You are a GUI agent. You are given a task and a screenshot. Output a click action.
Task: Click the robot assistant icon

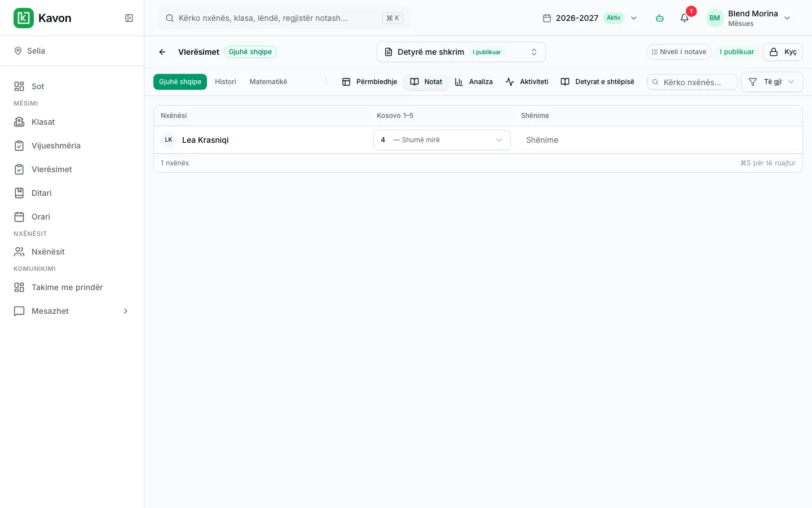point(660,18)
